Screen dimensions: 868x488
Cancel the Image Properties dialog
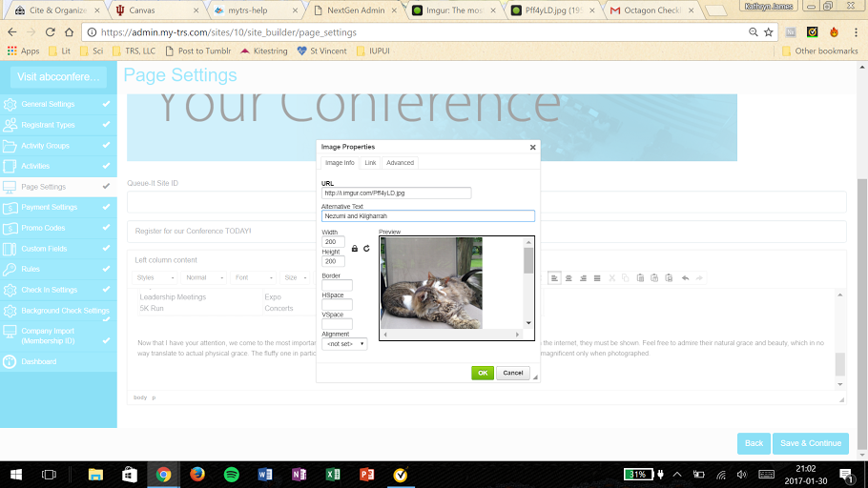pyautogui.click(x=513, y=373)
